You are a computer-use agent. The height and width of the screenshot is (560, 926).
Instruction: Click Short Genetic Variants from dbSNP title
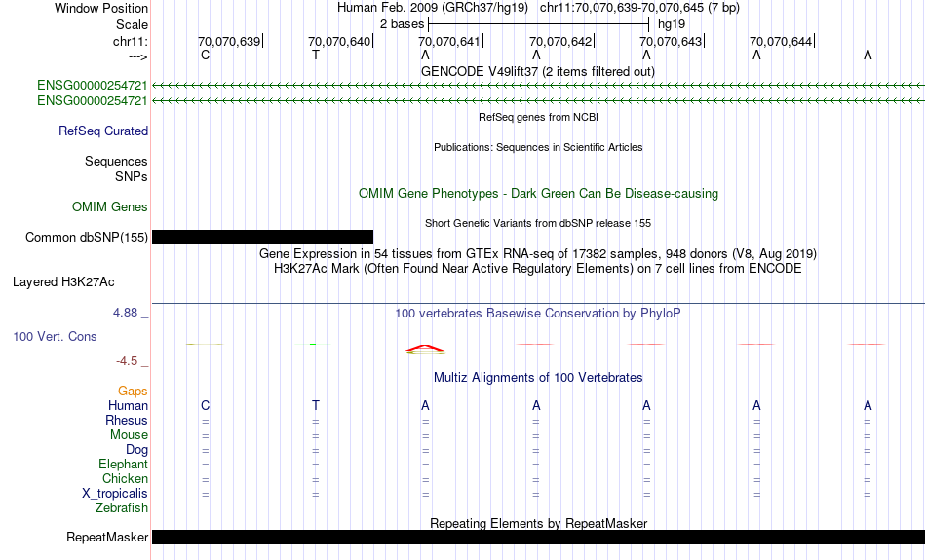point(538,224)
